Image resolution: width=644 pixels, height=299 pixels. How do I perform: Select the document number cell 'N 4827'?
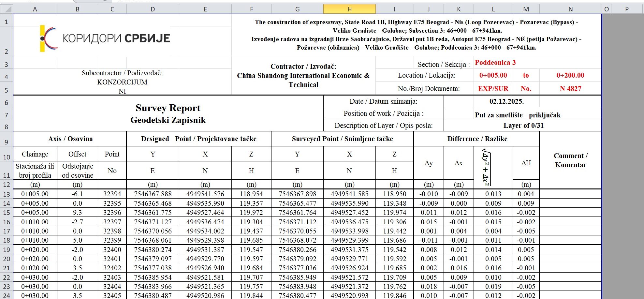point(570,88)
